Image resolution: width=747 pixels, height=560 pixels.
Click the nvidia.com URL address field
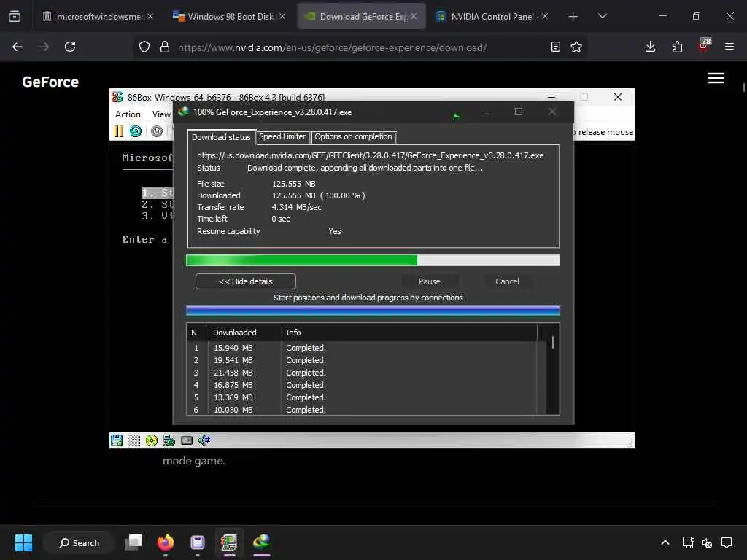click(x=332, y=47)
